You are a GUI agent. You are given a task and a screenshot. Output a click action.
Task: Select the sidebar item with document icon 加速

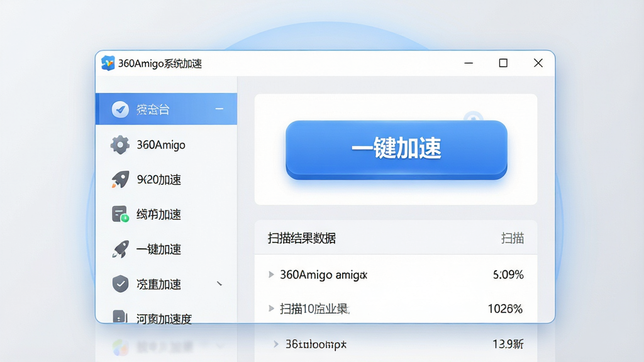click(x=166, y=214)
